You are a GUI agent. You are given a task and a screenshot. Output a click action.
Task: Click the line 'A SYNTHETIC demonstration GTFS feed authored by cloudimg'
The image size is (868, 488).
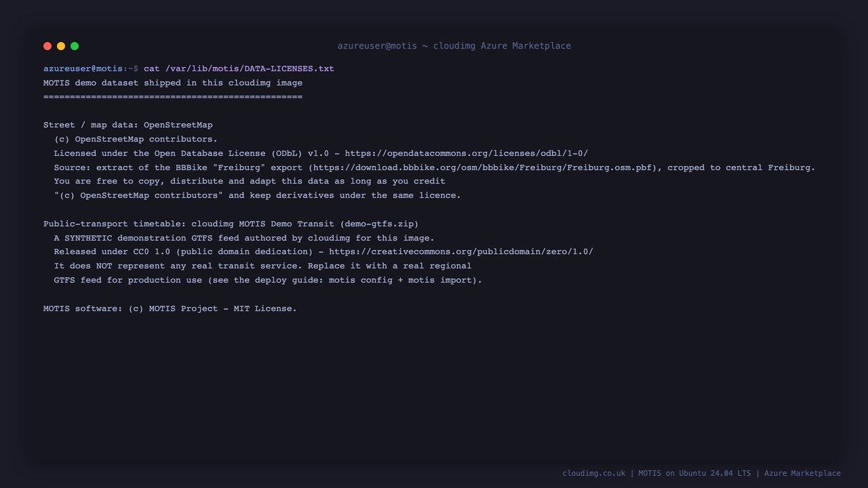pyautogui.click(x=244, y=238)
